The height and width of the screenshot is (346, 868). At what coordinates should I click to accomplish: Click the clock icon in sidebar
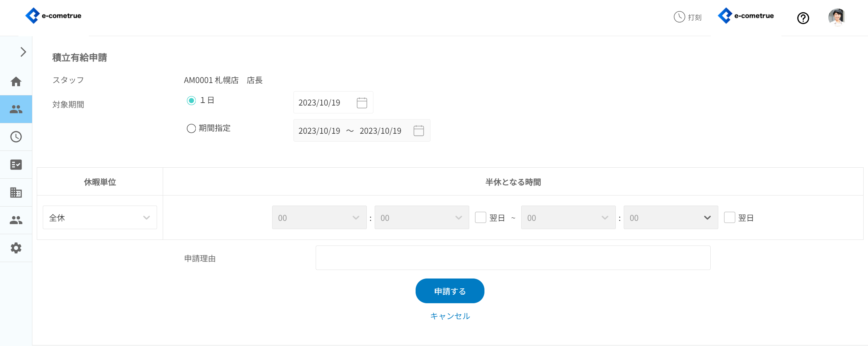pos(16,137)
